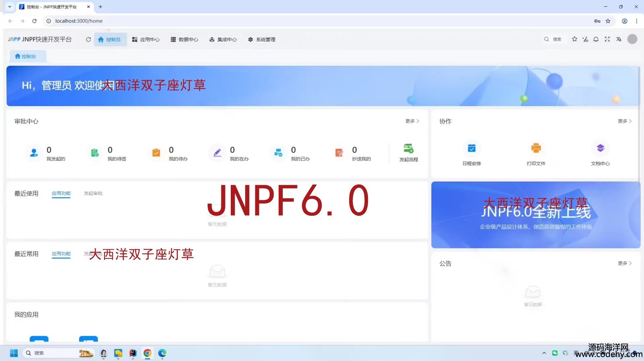Open the Chrome three-dot menu
The height and width of the screenshot is (361, 644).
tap(637, 21)
